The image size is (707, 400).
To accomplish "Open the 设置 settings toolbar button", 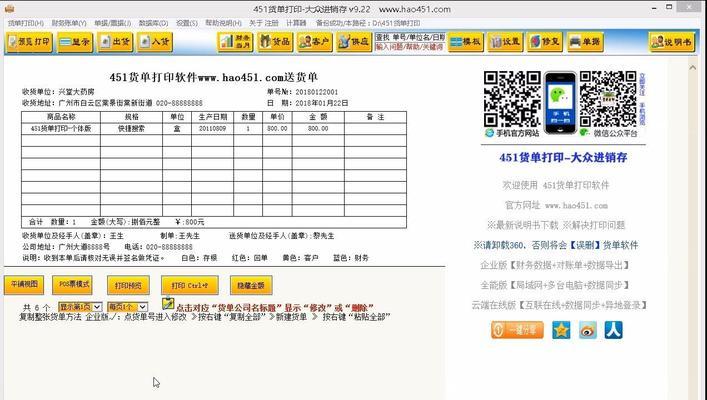I will pos(505,42).
